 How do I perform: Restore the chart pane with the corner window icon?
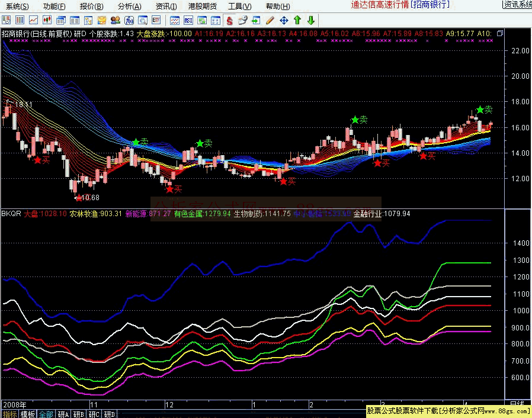tap(500, 33)
